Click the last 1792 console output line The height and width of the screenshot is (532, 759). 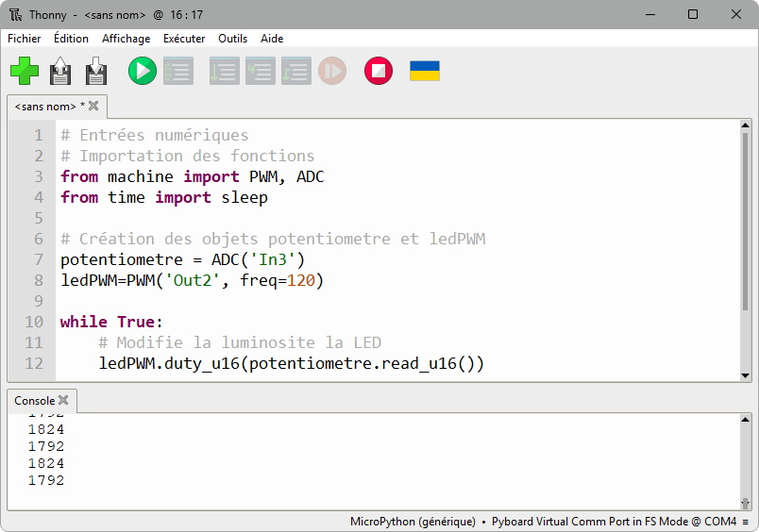[46, 480]
